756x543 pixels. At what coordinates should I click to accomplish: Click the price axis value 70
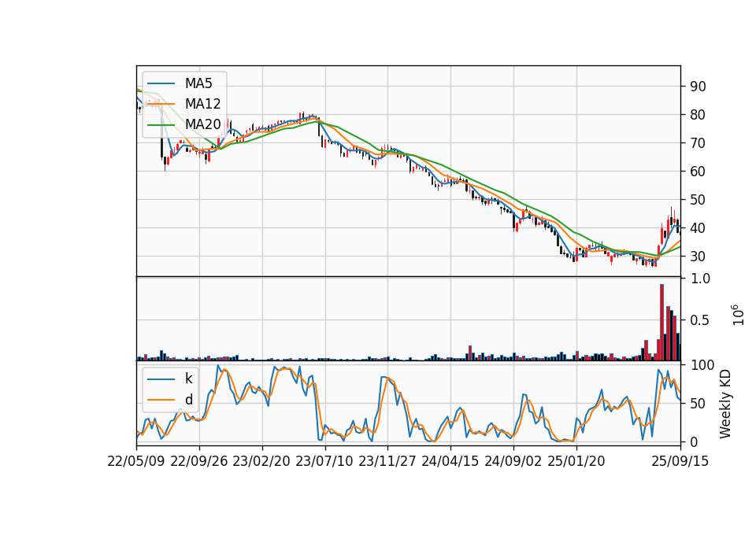pyautogui.click(x=698, y=143)
